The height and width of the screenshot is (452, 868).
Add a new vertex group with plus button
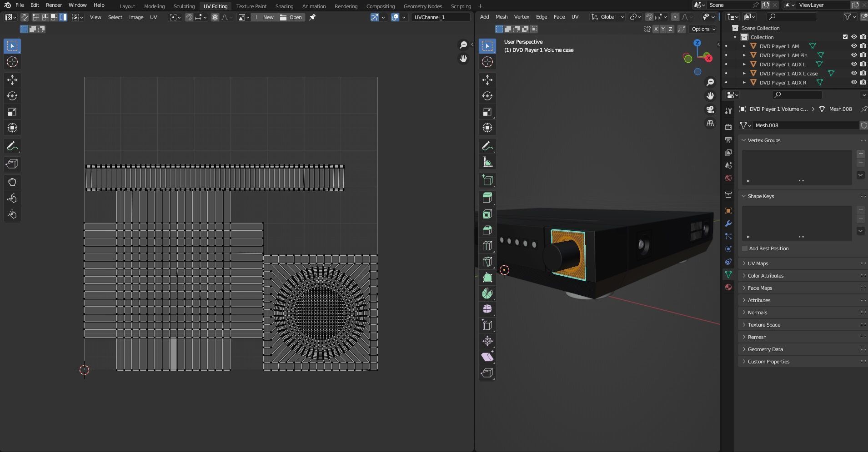click(x=861, y=154)
